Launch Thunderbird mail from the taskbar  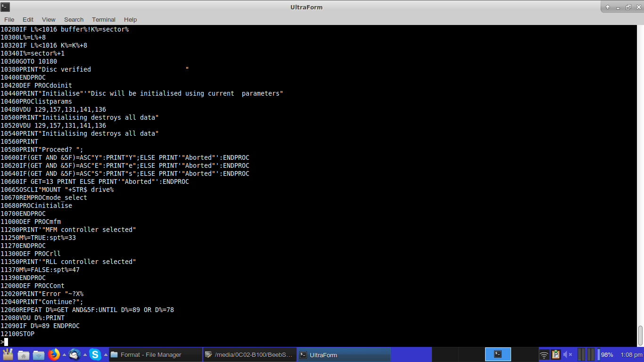(x=74, y=354)
